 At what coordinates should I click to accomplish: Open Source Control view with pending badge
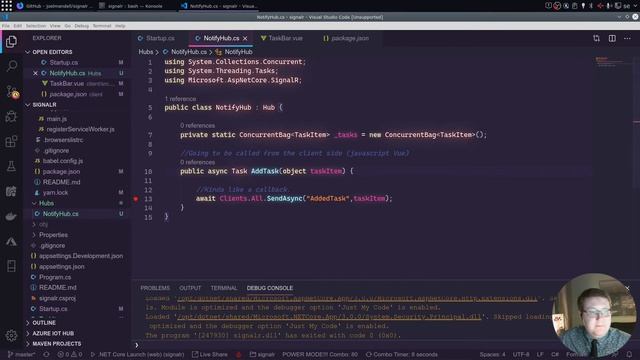(x=12, y=92)
